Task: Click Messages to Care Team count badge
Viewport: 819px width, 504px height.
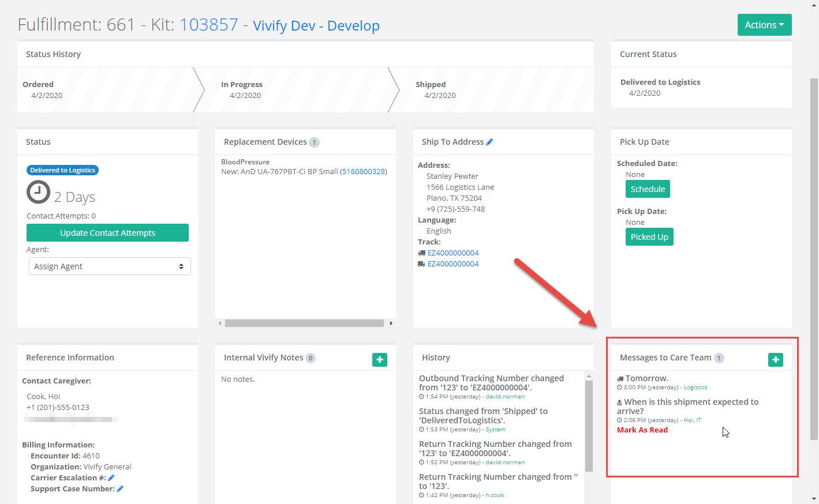Action: (x=719, y=358)
